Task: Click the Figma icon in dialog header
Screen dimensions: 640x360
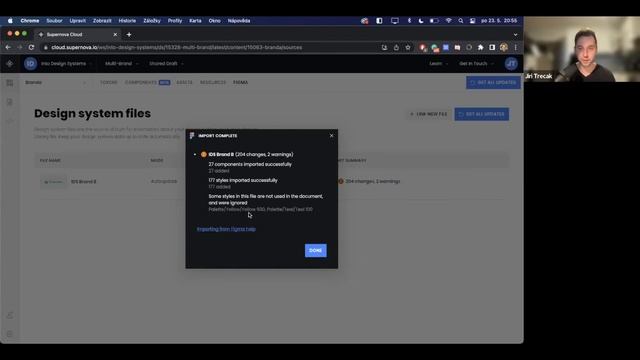Action: point(192,136)
